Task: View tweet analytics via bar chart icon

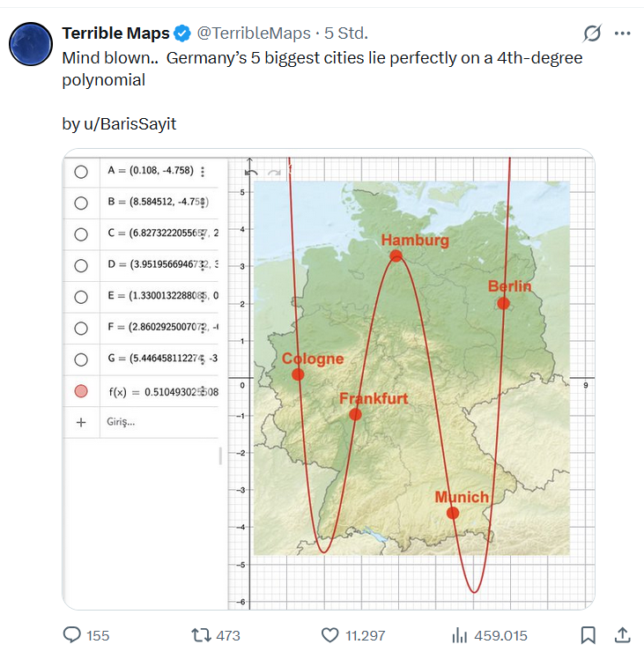Action: (459, 634)
